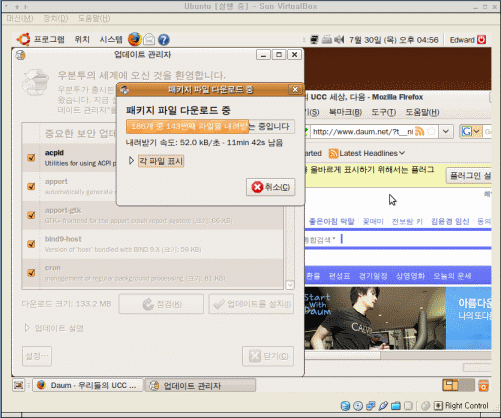Click the Latest Headlines feed icon

coord(333,153)
